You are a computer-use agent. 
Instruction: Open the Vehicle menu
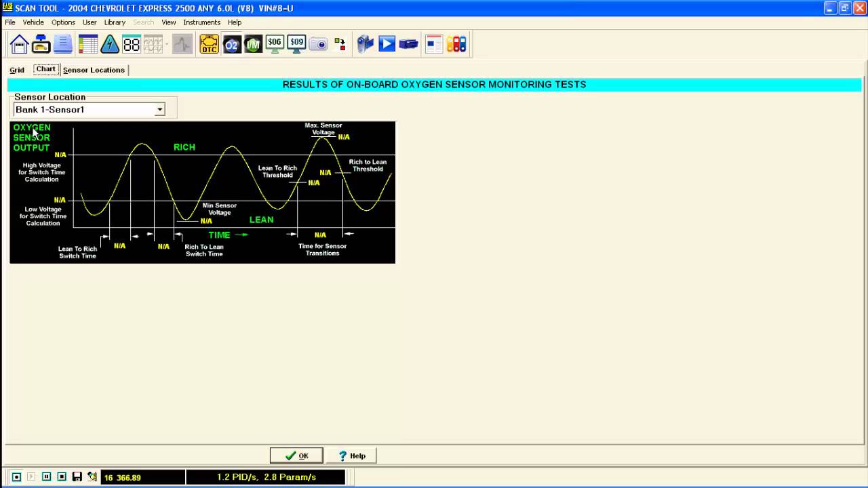33,22
